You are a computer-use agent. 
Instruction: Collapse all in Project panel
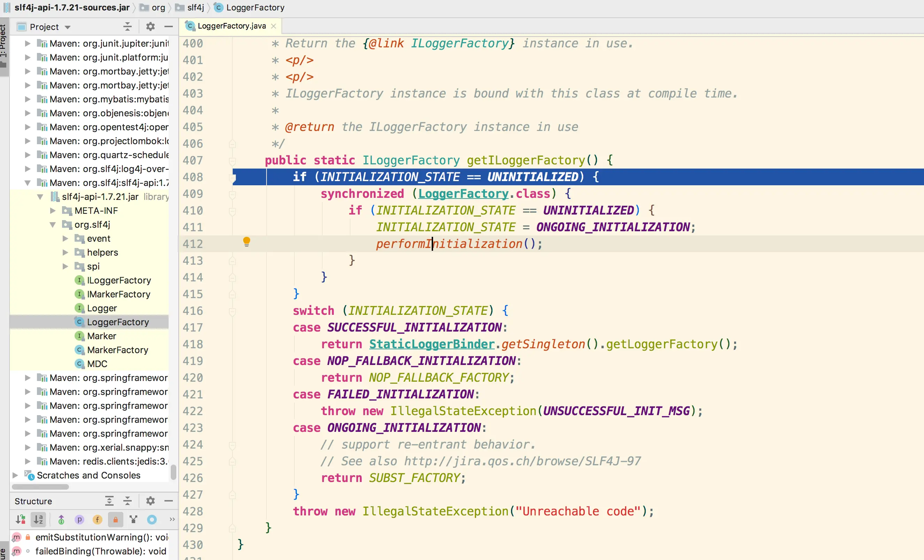tap(128, 26)
